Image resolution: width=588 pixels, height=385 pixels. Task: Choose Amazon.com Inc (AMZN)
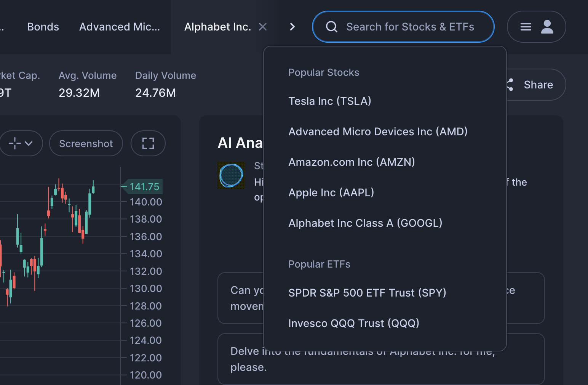pyautogui.click(x=352, y=162)
